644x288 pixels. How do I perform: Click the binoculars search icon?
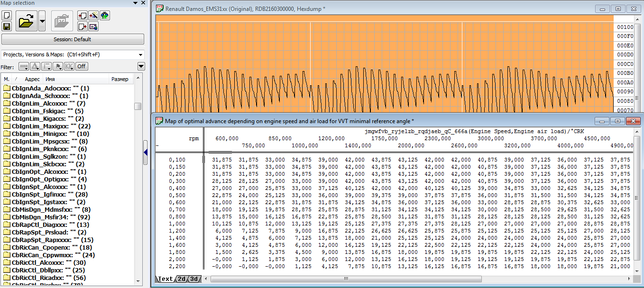coord(104,16)
